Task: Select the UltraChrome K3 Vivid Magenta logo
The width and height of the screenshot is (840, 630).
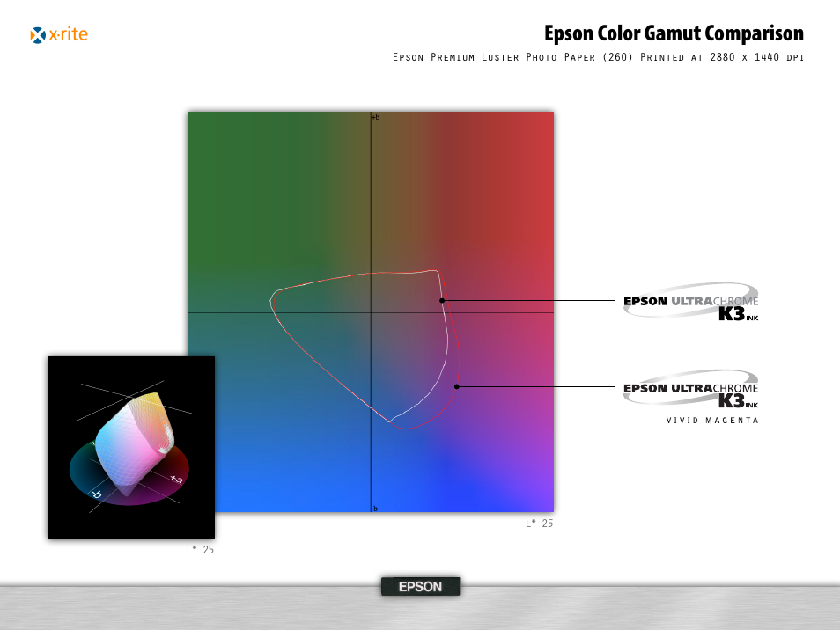Action: 691,397
